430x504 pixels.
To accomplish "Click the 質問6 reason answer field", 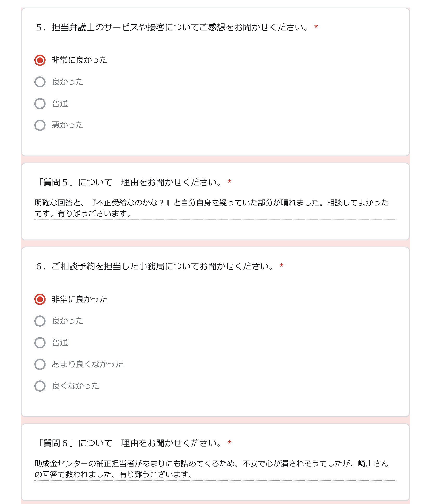I will point(215,469).
